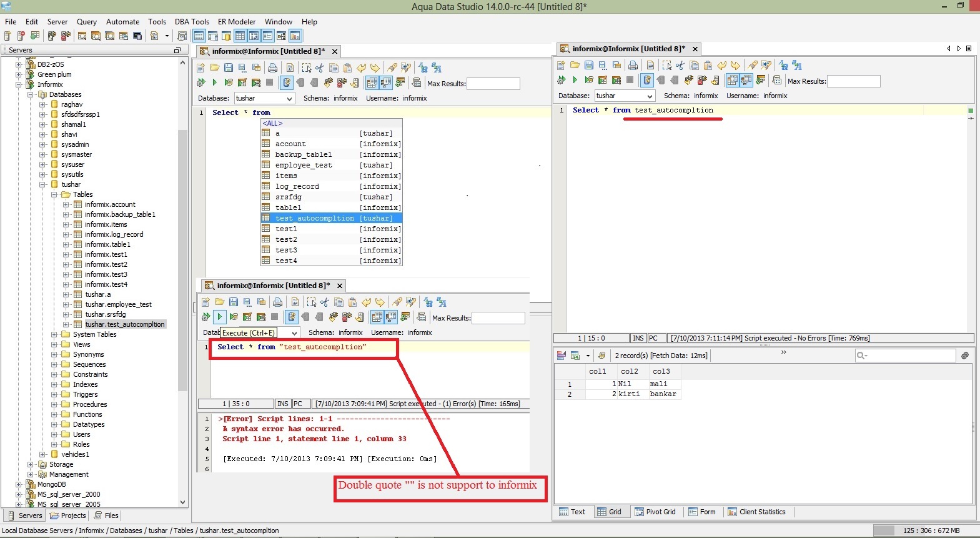Select test_autocompltion in autocomplete popup
This screenshot has width=980, height=538.
[x=331, y=218]
